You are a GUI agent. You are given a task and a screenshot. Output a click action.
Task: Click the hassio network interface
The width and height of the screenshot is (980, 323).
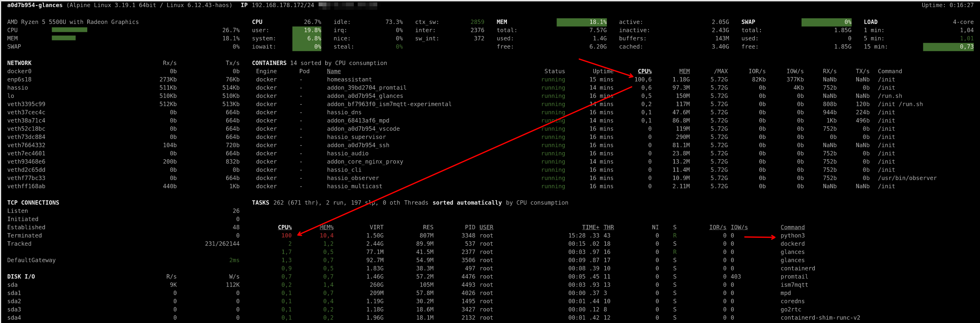[x=18, y=88]
